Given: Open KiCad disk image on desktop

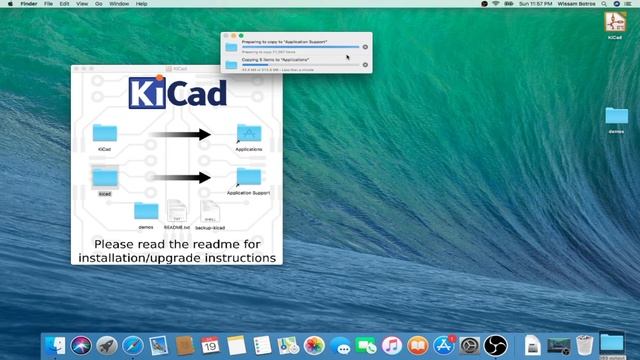Looking at the screenshot, I should [x=615, y=22].
